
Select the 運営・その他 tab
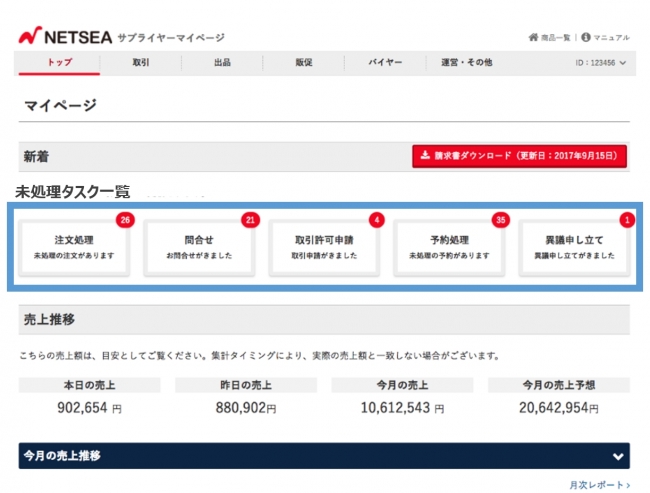467,63
